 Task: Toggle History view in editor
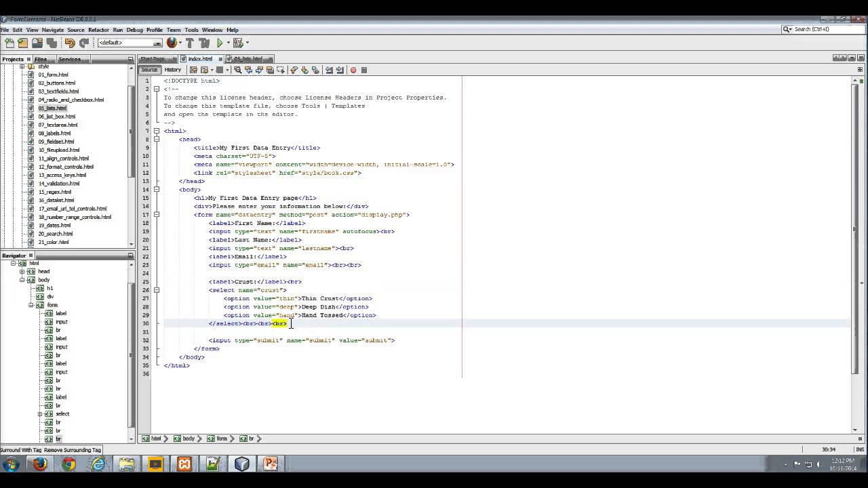click(x=173, y=70)
